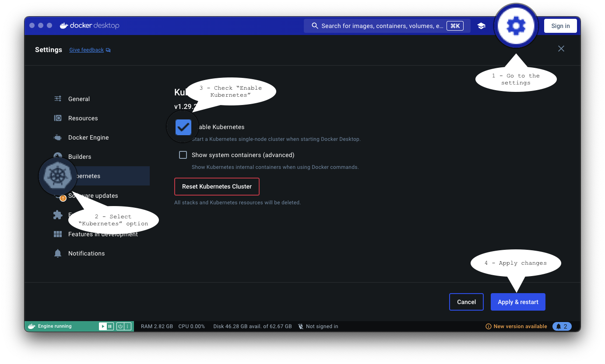Click the unplugged Not signed in icon
The height and width of the screenshot is (364, 605).
coord(301,326)
